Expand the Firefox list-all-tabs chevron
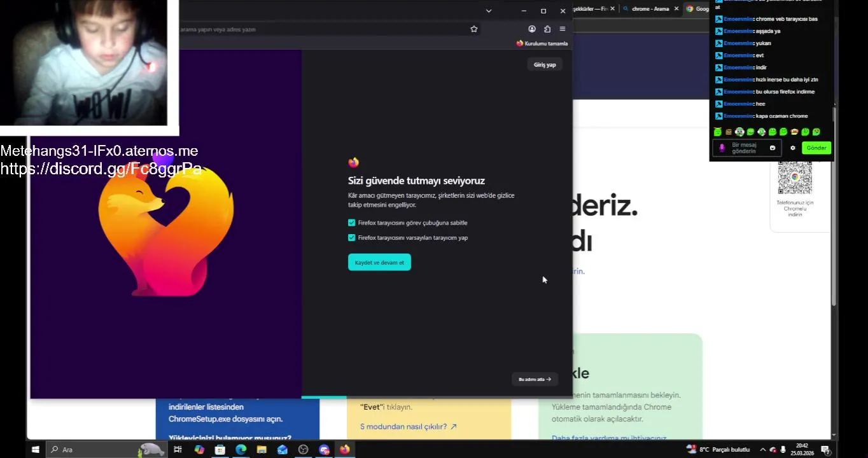The image size is (868, 458). 489,11
